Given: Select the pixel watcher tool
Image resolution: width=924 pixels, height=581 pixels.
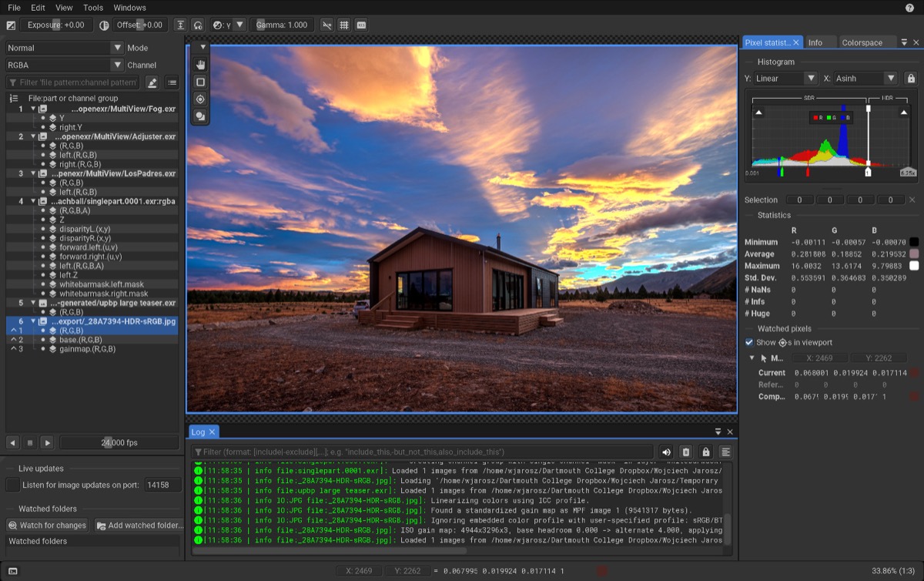Looking at the screenshot, I should 201,99.
